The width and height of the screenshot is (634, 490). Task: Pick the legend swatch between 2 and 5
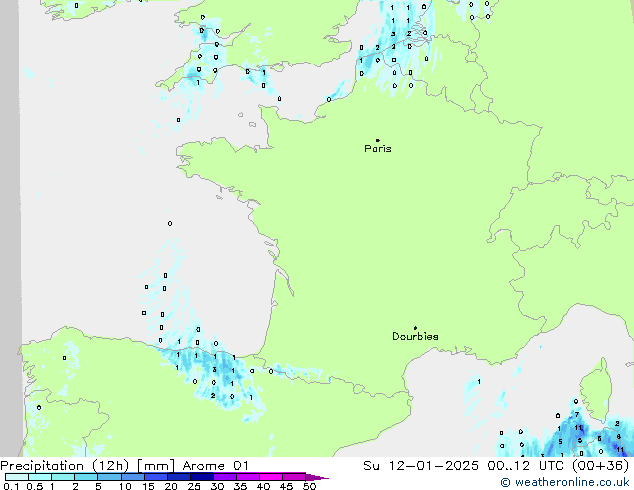(86, 477)
